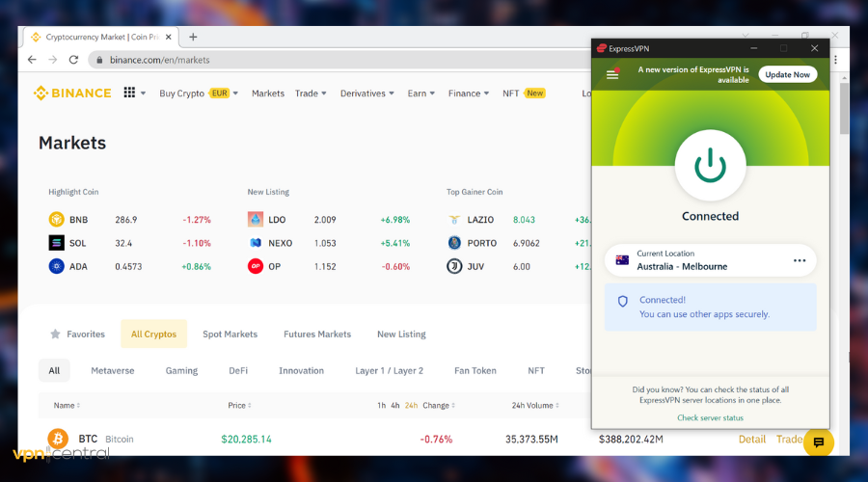Open the ExpressVPN hamburger menu
The width and height of the screenshot is (868, 482).
(612, 74)
